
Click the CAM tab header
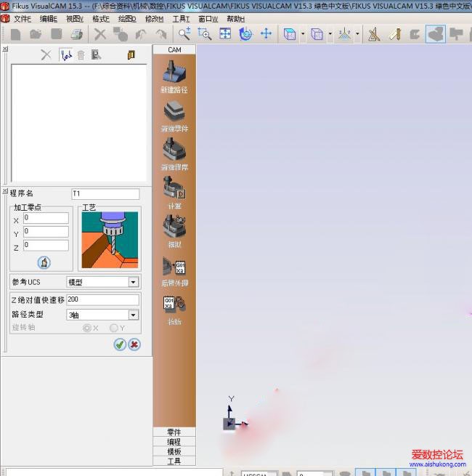click(174, 50)
